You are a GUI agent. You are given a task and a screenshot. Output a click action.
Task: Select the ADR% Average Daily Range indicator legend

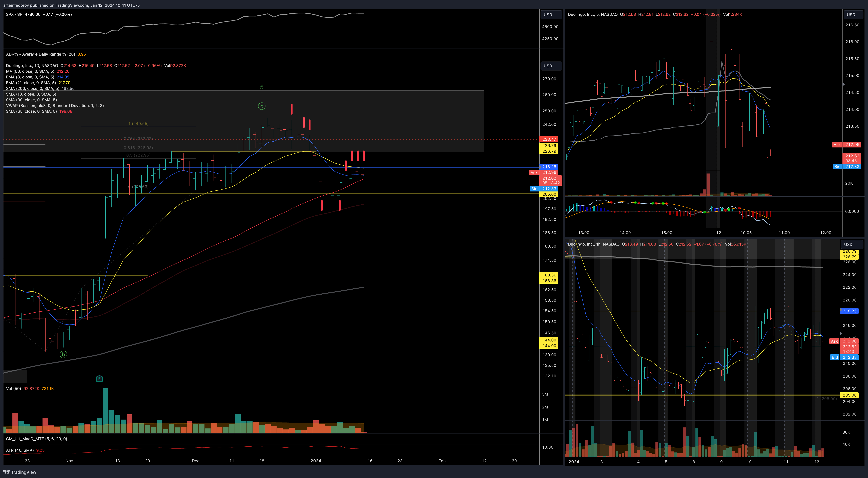(40, 54)
